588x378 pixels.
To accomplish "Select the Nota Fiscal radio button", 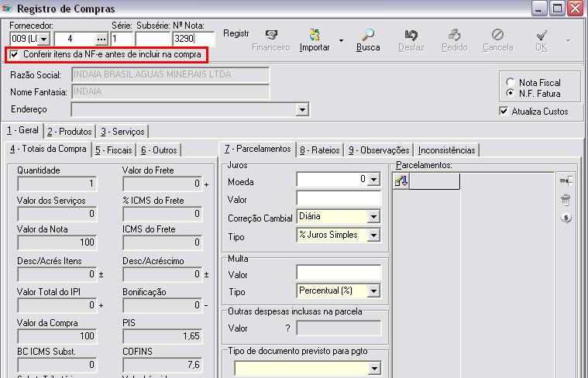I will (510, 82).
